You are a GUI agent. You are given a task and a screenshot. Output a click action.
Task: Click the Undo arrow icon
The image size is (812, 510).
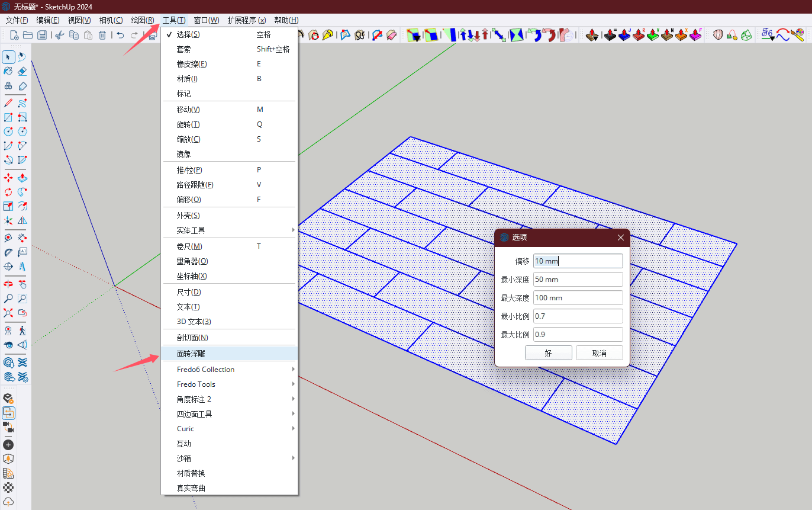click(120, 36)
